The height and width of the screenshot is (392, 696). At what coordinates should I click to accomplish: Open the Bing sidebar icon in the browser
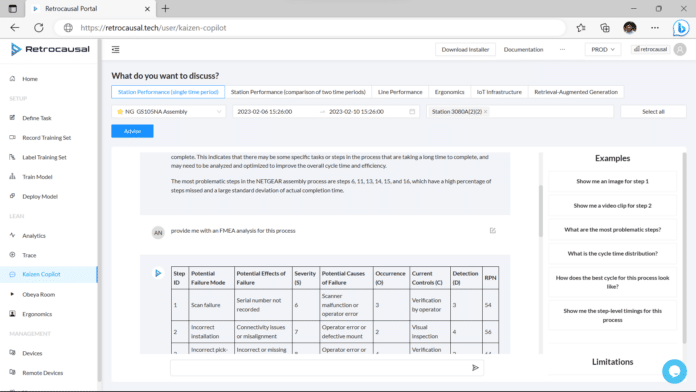coord(680,28)
